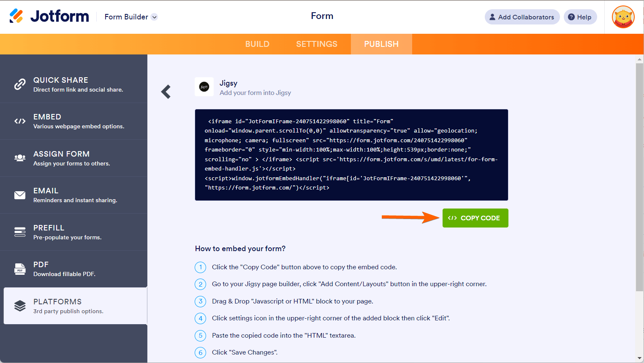The width and height of the screenshot is (644, 363).
Task: Click inside the embed code box
Action: (x=351, y=154)
